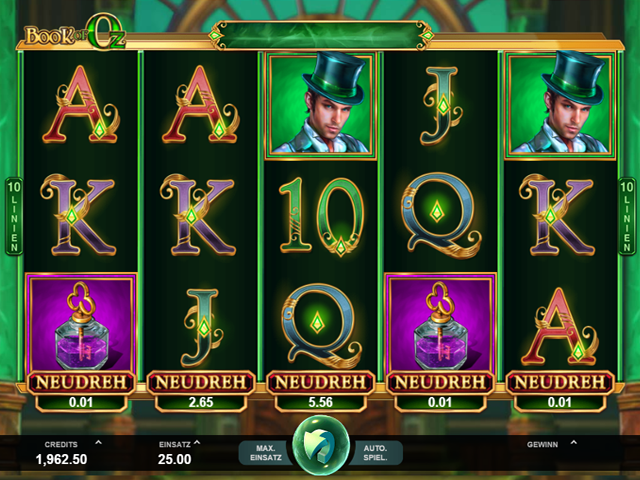Image resolution: width=640 pixels, height=480 pixels.
Task: Click the green banner display above the reels
Action: pyautogui.click(x=321, y=36)
